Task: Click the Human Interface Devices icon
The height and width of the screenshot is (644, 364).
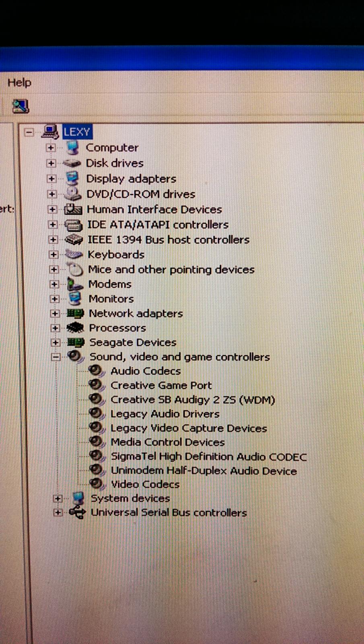Action: tap(74, 209)
